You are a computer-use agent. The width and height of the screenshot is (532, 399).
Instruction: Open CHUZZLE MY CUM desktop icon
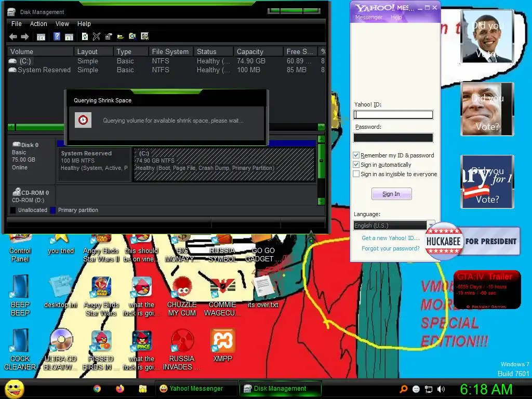tap(182, 296)
